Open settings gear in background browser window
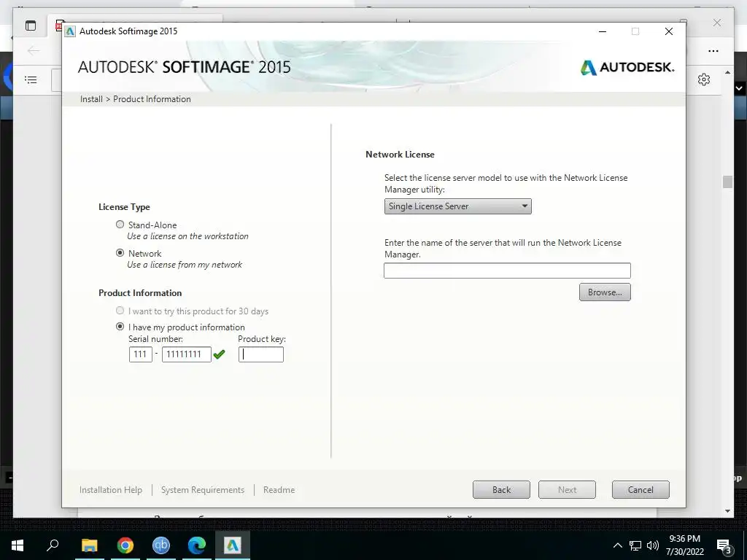747x560 pixels. click(704, 79)
